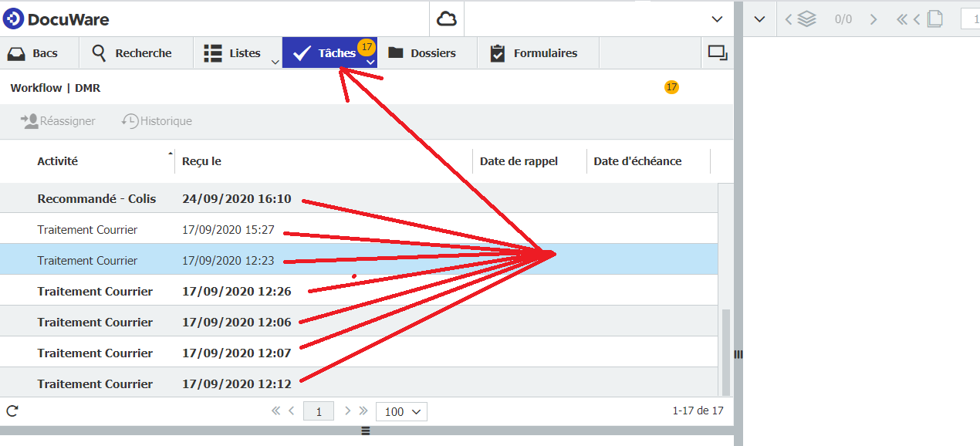This screenshot has height=446, width=980.
Task: Click the double-left arrow in the viewer toolbar
Action: click(x=901, y=19)
